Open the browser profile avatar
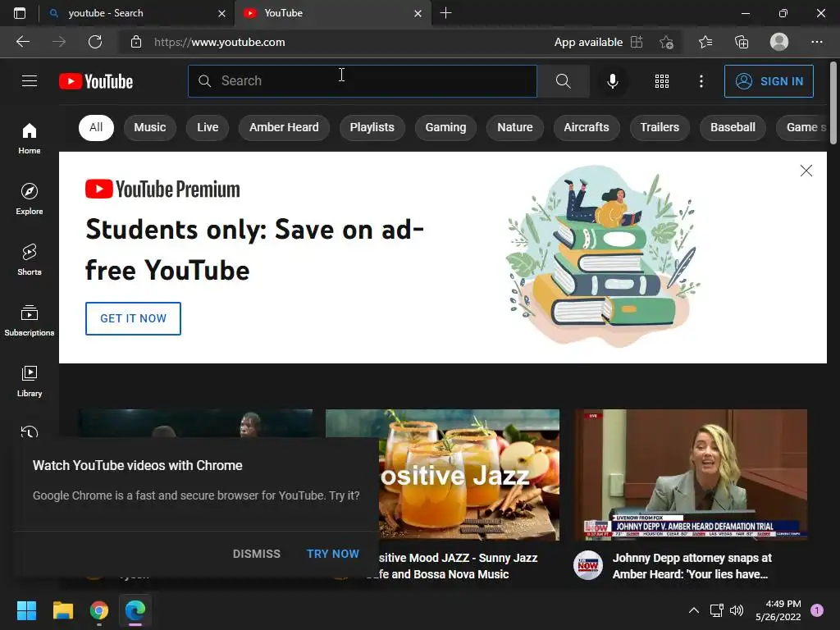This screenshot has width=840, height=630. 779,42
